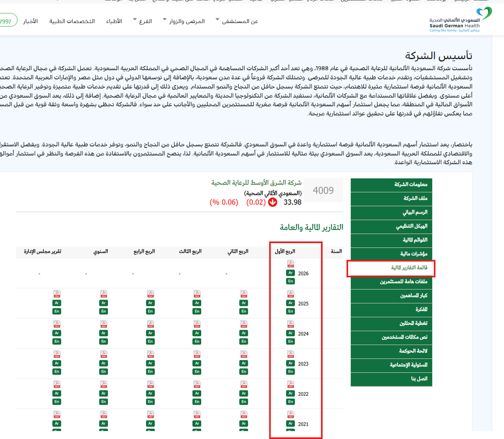
Task: Open the 2022 الربع الثالث PDF icon
Action: tap(197, 384)
